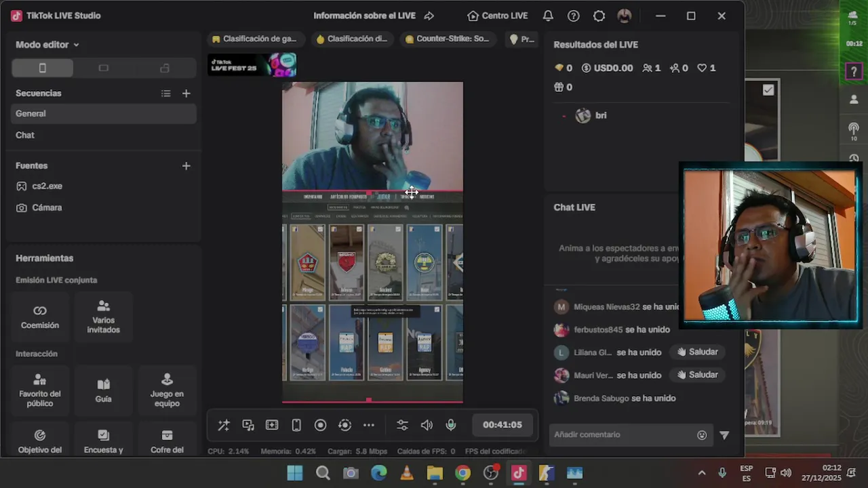868x488 pixels.
Task: Click the stream preview canvas
Action: point(372,243)
